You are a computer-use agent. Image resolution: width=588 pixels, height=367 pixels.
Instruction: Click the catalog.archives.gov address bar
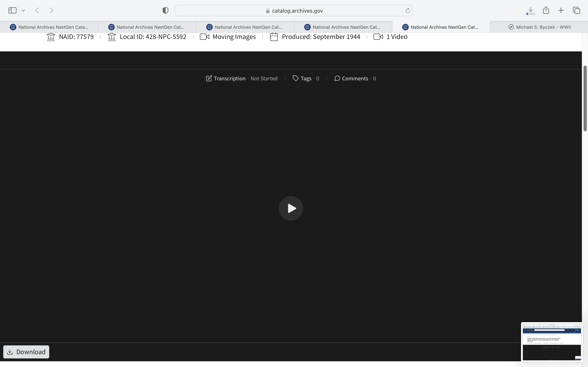[x=294, y=11]
